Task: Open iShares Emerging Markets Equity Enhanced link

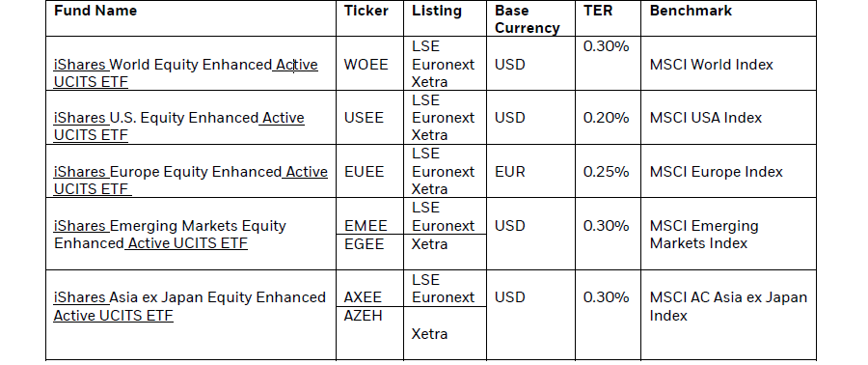Action: tap(170, 235)
